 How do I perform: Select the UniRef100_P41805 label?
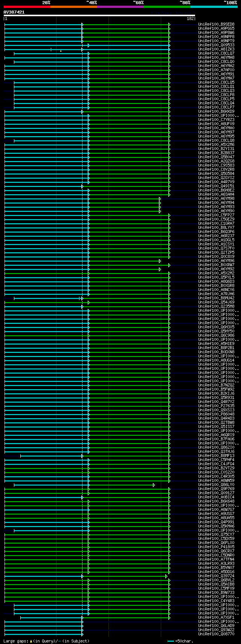point(216,547)
